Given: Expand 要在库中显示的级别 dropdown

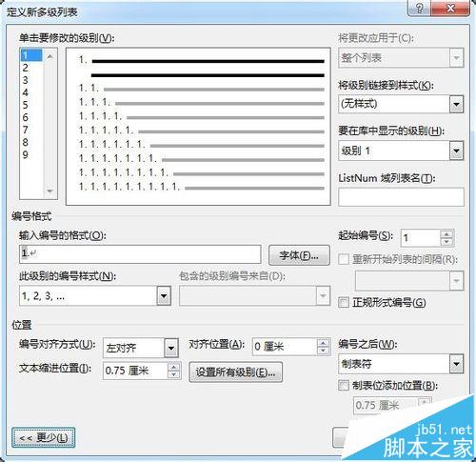Looking at the screenshot, I should [456, 151].
